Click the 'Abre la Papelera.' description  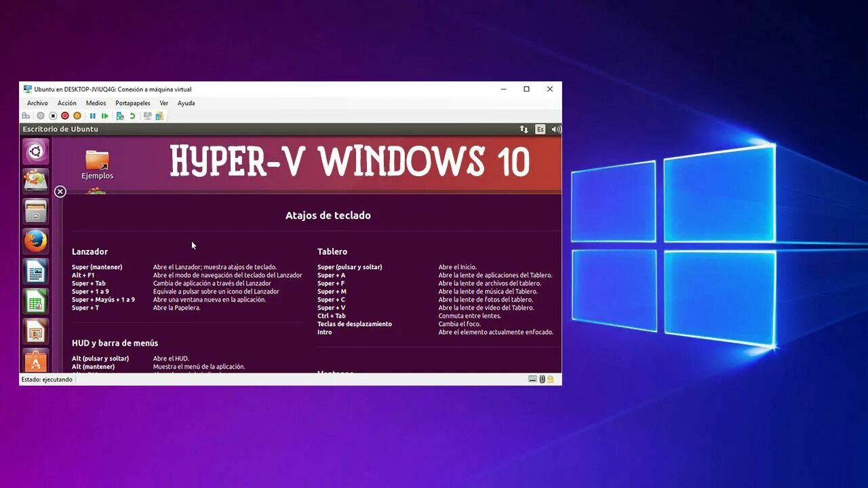[177, 308]
